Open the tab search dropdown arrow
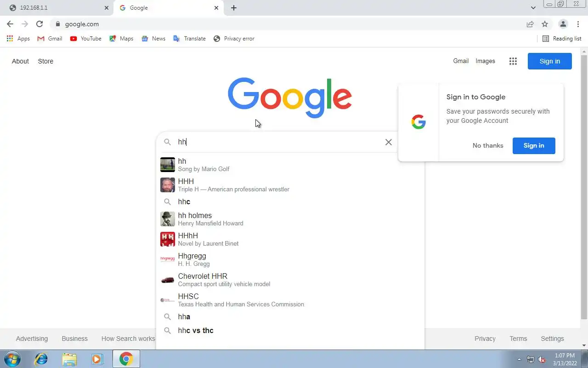This screenshot has height=368, width=588. click(x=533, y=8)
